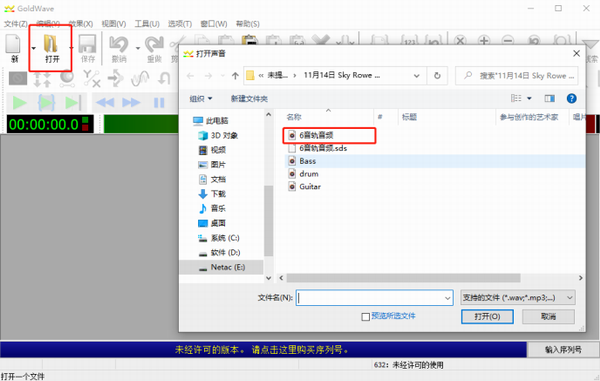Click the New file toolbar icon
The height and width of the screenshot is (381, 600).
13,44
